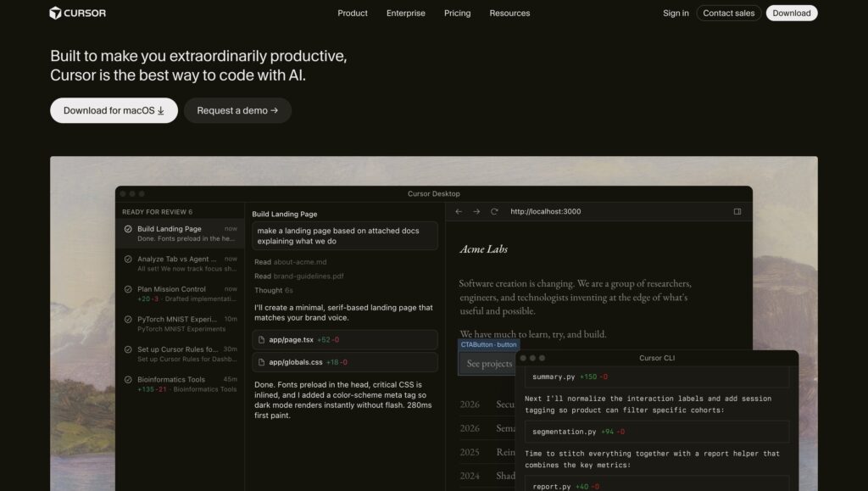Go to the Pricing page
868x491 pixels.
(457, 13)
